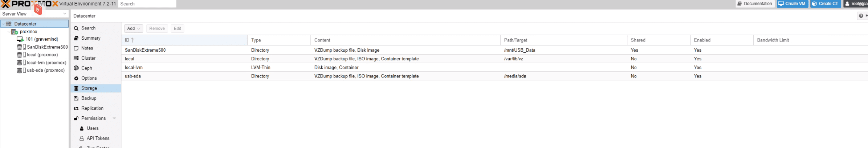Sort by the ID column header
The width and height of the screenshot is (868, 148).
point(184,40)
